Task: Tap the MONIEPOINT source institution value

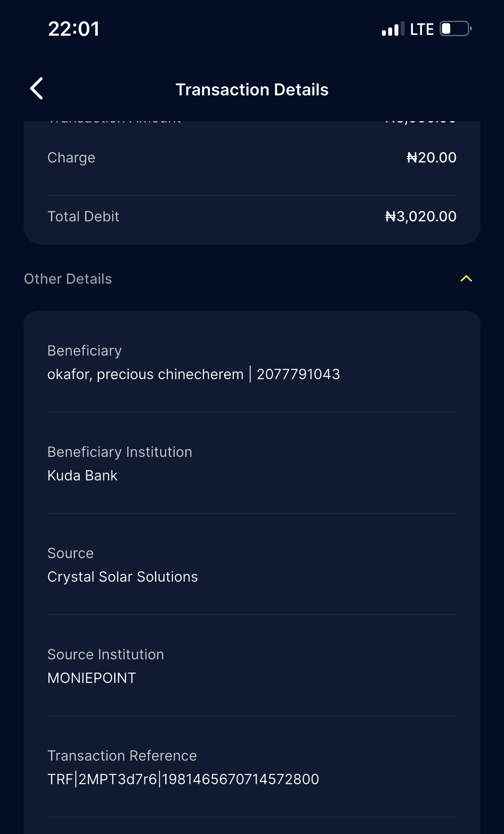Action: 91,678
